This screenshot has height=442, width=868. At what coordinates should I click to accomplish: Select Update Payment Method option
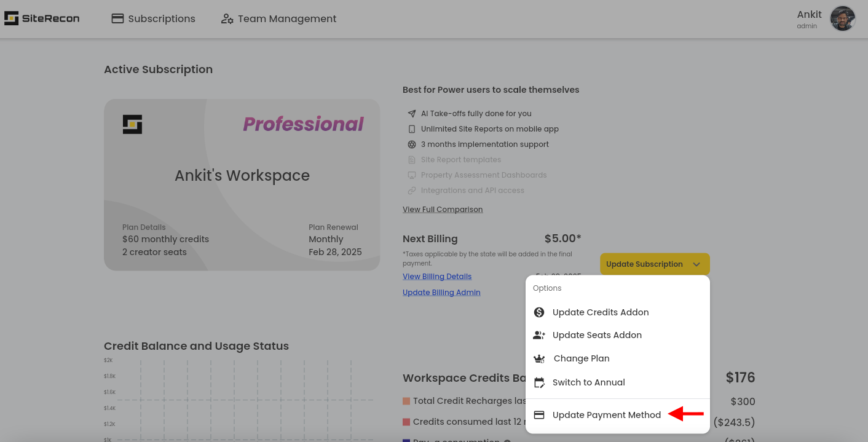tap(606, 415)
